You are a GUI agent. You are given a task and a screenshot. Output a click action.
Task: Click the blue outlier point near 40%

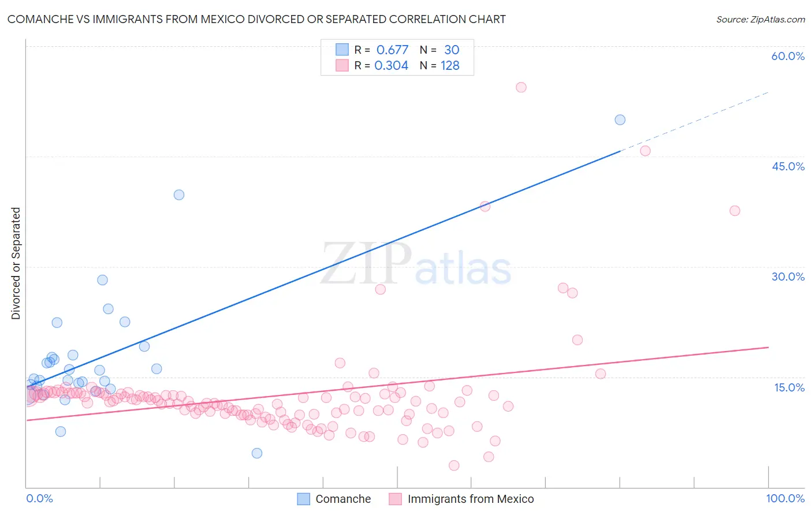179,195
